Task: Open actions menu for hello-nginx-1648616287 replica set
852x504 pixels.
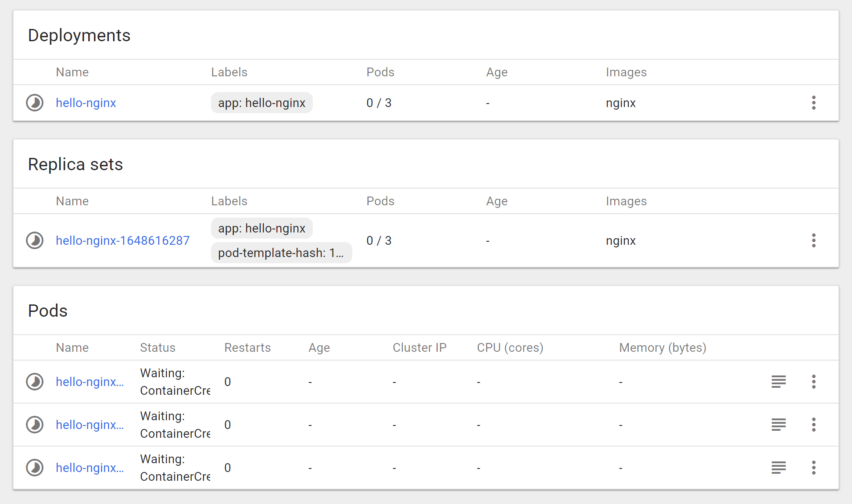Action: click(814, 240)
